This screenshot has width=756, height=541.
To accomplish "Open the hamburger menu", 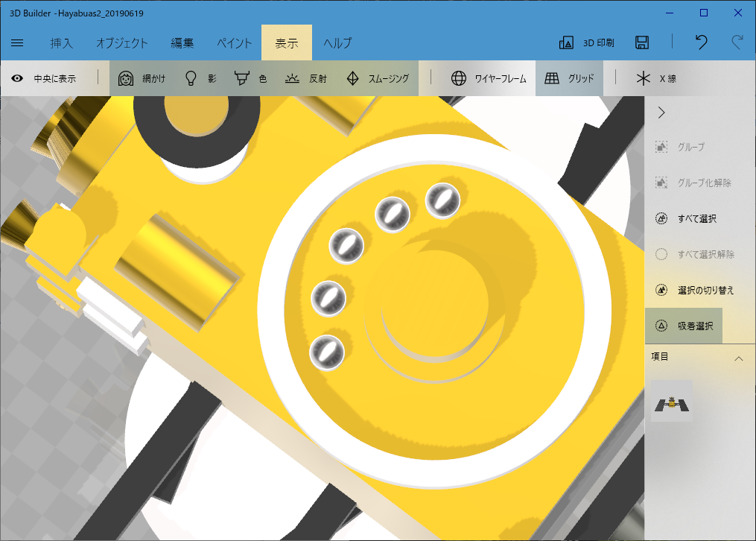I will (x=17, y=43).
